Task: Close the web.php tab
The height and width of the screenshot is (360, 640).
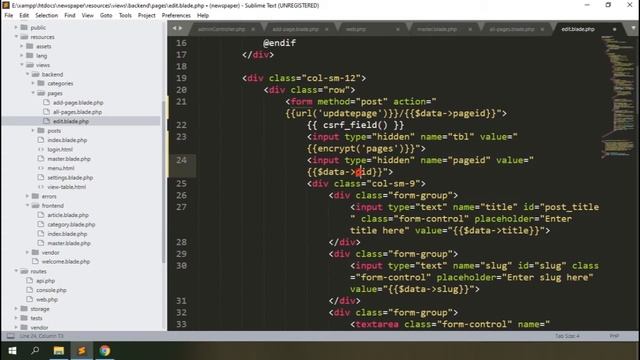Action: [398, 29]
